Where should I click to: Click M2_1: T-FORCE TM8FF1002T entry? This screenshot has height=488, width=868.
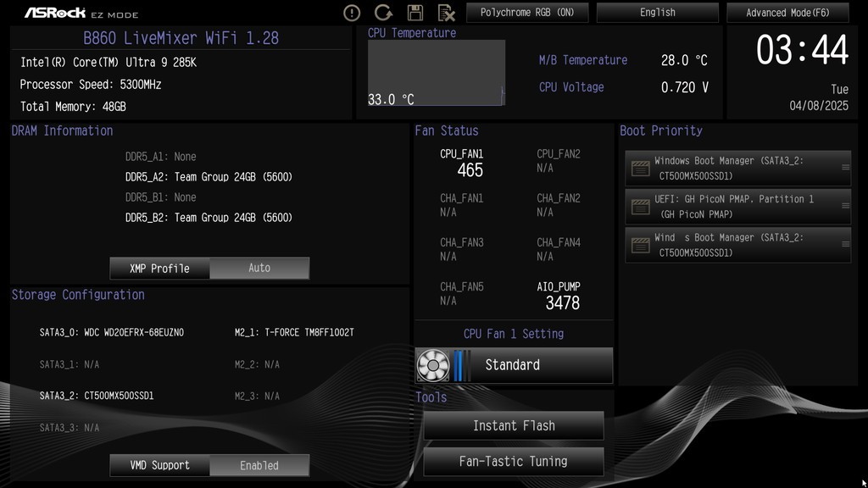pyautogui.click(x=294, y=332)
